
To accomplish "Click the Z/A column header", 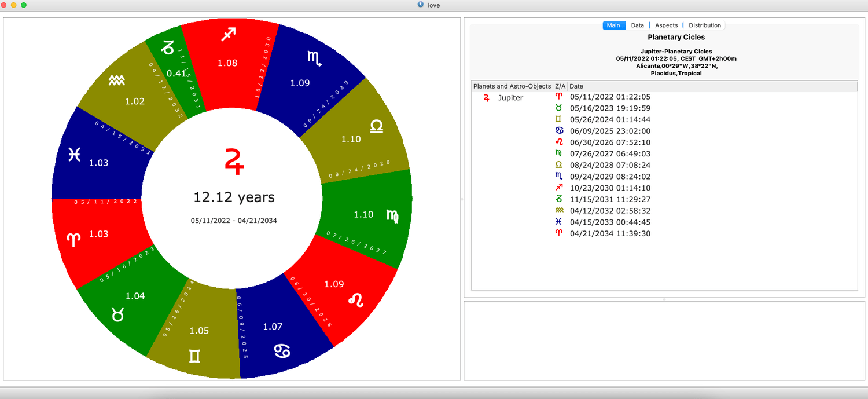I will click(x=560, y=86).
